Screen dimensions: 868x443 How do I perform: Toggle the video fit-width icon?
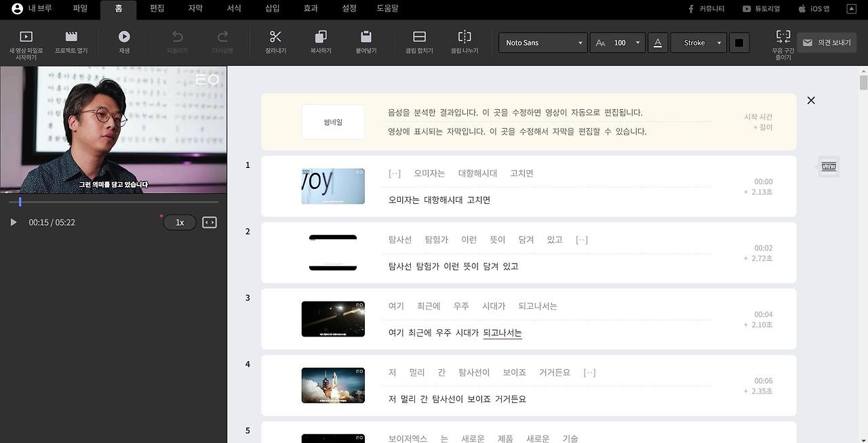click(210, 222)
